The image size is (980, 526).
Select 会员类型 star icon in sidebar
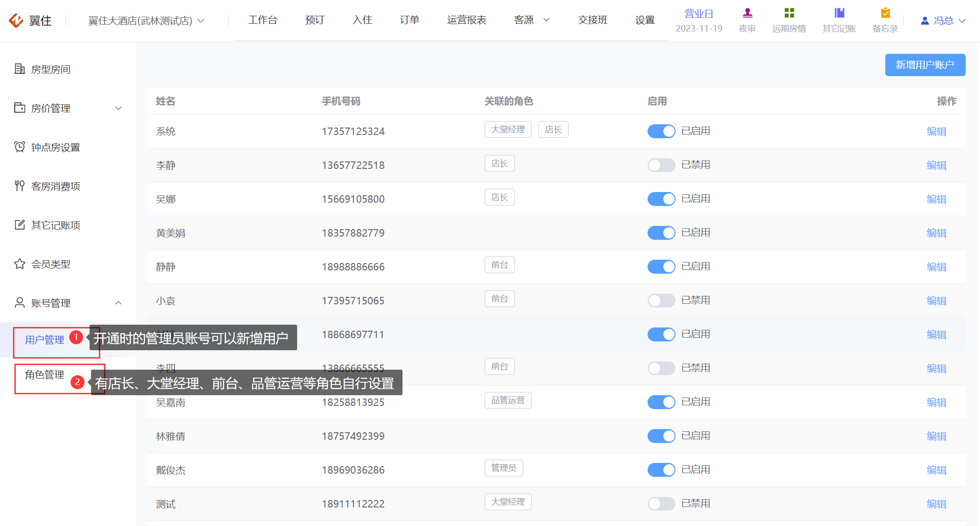point(19,264)
